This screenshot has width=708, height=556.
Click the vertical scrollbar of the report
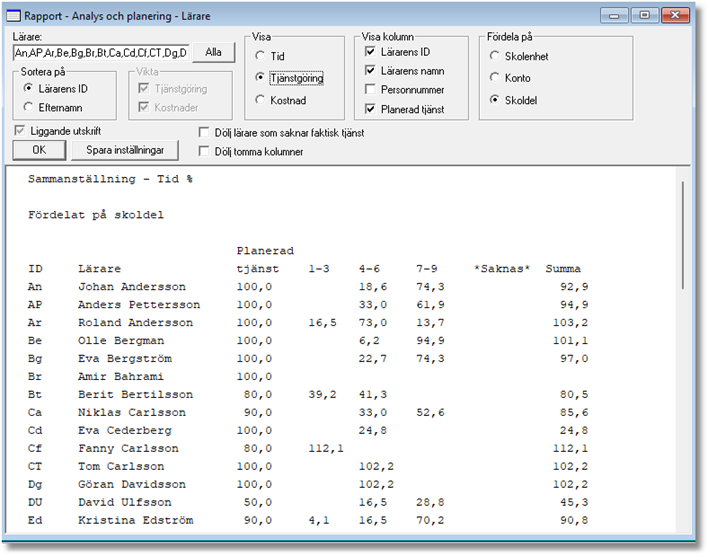tap(683, 350)
